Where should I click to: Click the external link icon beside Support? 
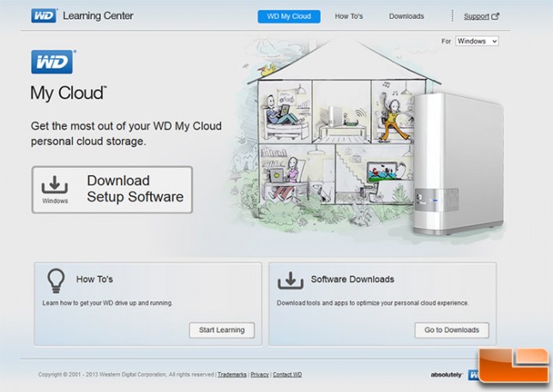coord(496,16)
